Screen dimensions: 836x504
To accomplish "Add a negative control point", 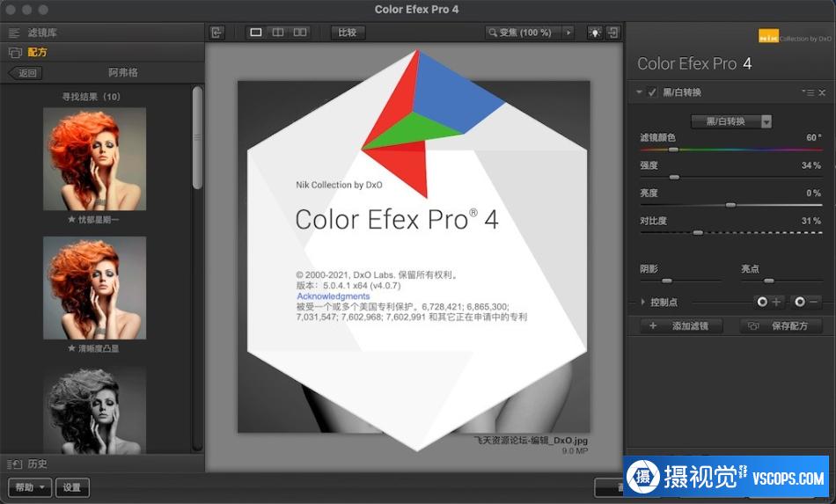I will (x=805, y=302).
